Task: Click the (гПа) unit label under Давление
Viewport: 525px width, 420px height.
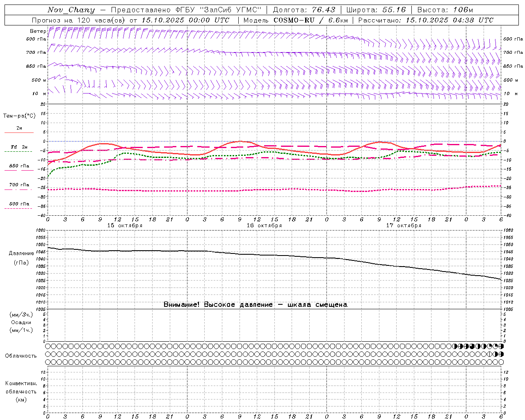Action: [x=21, y=263]
